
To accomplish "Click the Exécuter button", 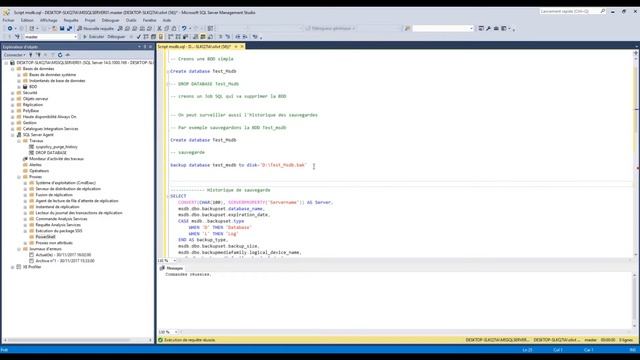I will (x=93, y=37).
